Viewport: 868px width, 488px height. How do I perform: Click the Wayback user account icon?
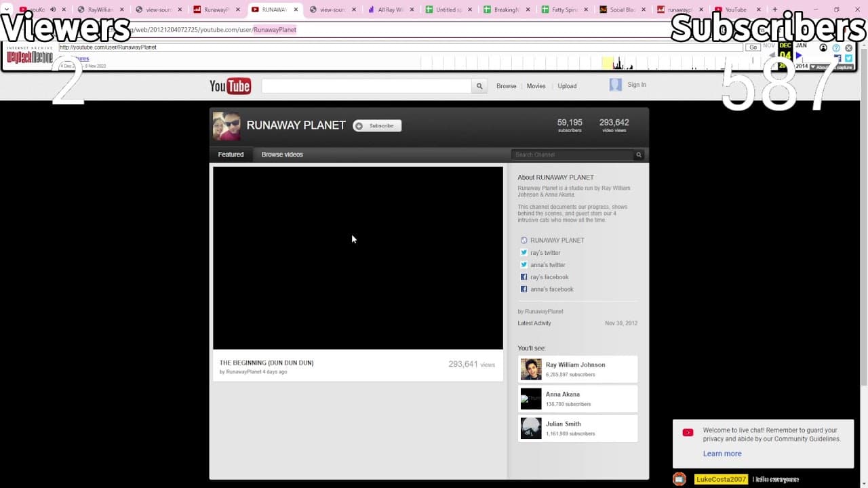coord(823,48)
